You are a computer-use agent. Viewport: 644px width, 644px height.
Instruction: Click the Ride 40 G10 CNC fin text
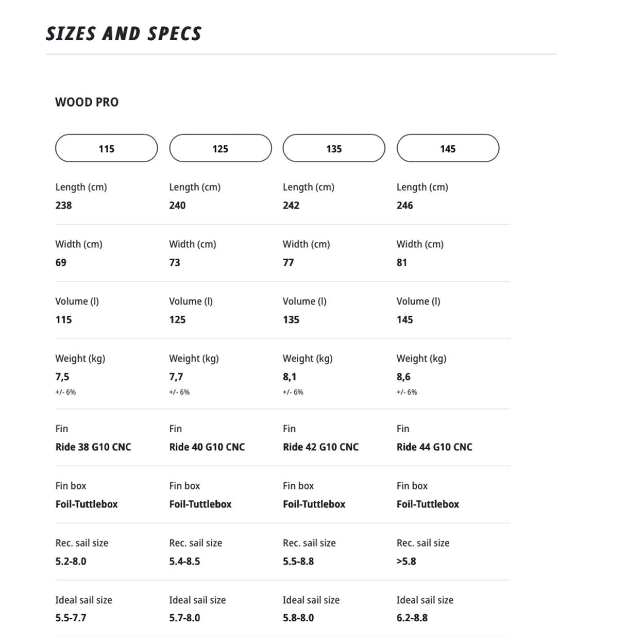(x=207, y=447)
